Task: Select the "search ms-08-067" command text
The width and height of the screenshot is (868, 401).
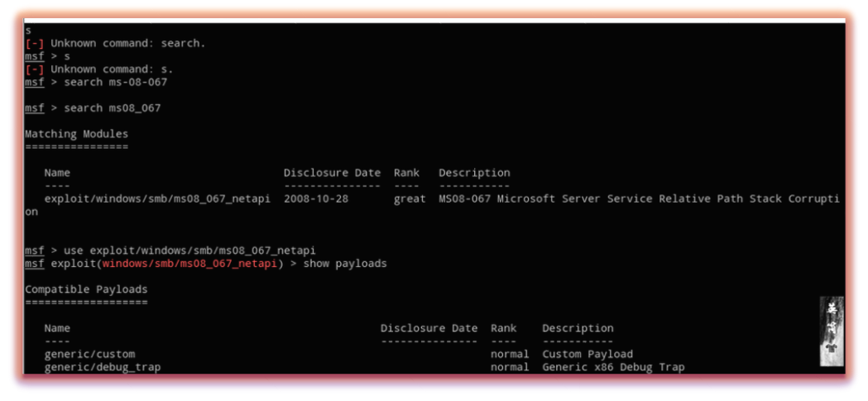Action: point(116,82)
